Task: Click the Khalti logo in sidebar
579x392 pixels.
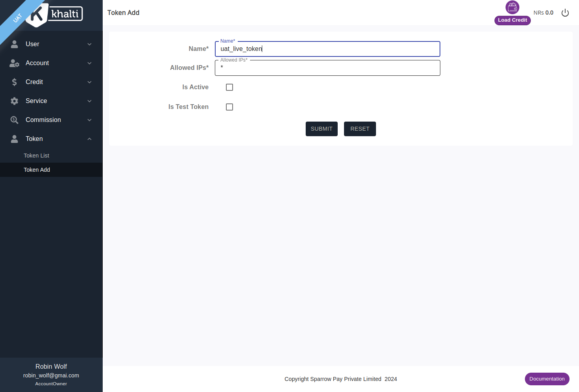Action: 55,15
